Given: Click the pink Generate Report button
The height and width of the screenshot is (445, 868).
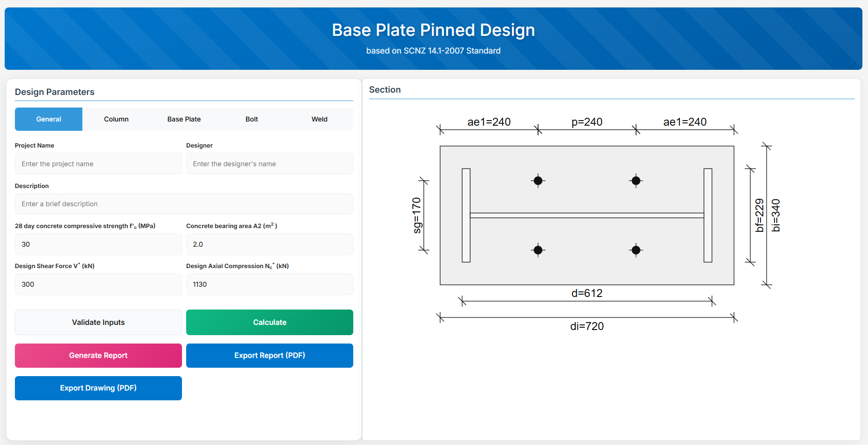Looking at the screenshot, I should [98, 356].
